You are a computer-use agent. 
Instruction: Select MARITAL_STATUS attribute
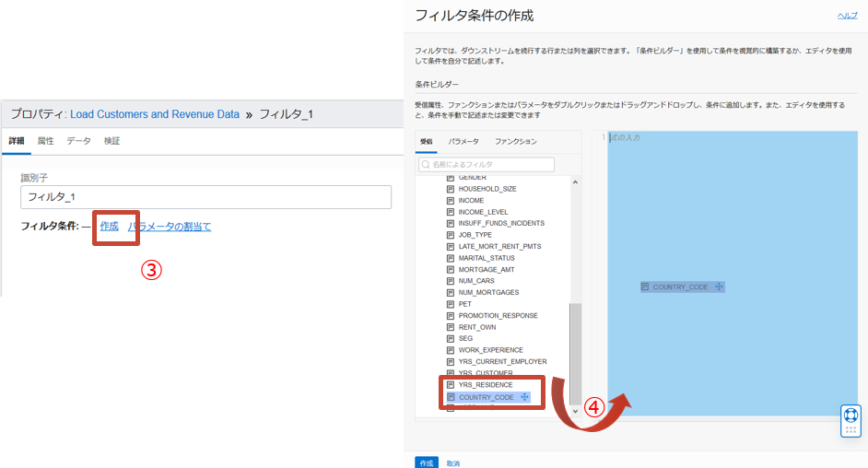click(x=487, y=258)
